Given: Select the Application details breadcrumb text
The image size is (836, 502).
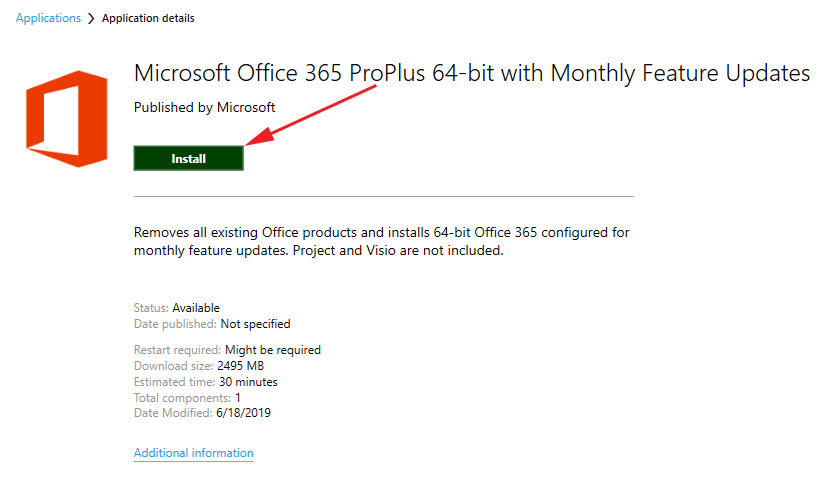Looking at the screenshot, I should click(148, 18).
